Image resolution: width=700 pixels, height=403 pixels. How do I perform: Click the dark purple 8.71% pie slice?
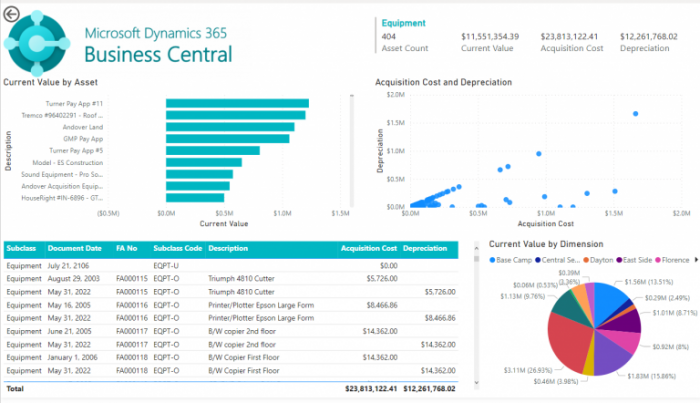[x=625, y=321]
